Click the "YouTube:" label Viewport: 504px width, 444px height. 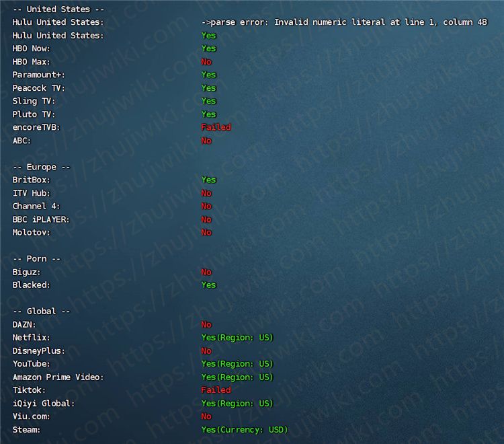[x=32, y=364]
